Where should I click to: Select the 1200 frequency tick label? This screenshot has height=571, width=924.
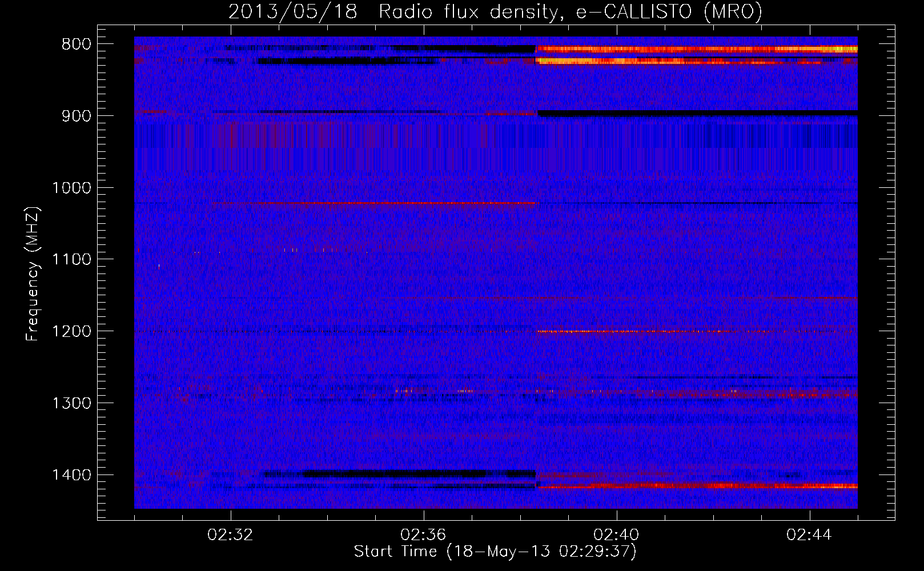pyautogui.click(x=71, y=331)
